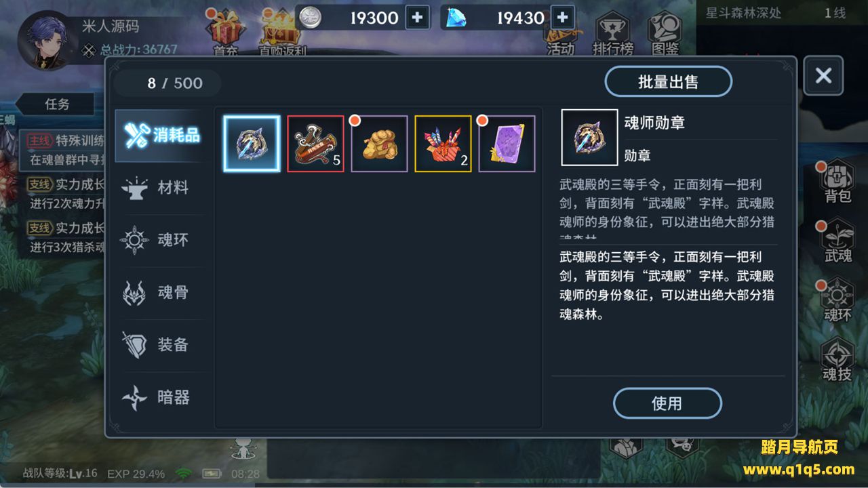Open the 背包 backpack icon
Screen dimensions: 868x488
tap(838, 182)
